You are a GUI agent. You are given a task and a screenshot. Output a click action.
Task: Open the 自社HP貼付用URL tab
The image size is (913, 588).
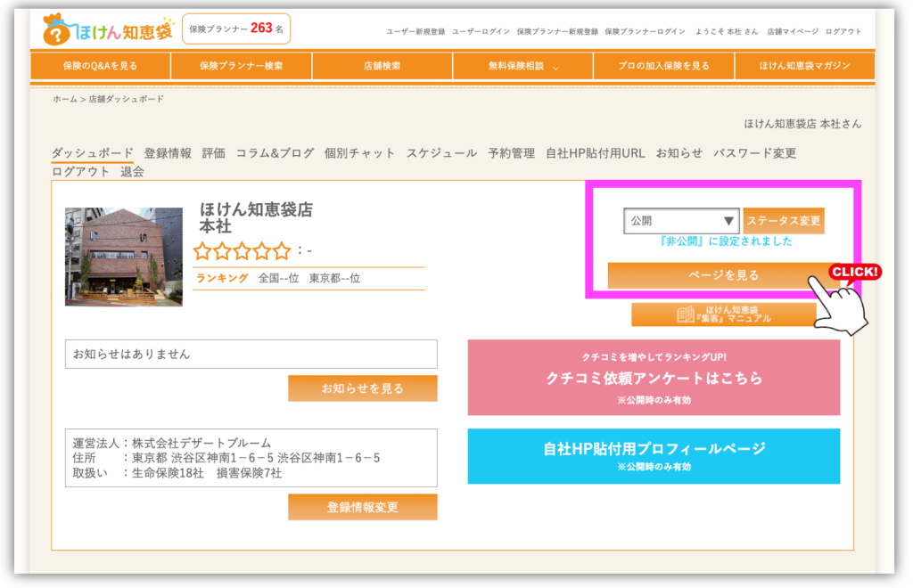click(595, 153)
